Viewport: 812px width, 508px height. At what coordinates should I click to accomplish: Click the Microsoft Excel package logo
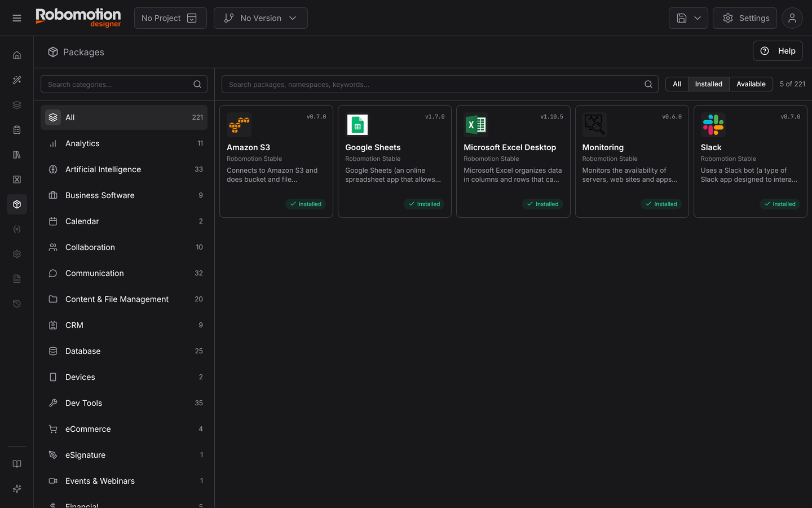[476, 125]
